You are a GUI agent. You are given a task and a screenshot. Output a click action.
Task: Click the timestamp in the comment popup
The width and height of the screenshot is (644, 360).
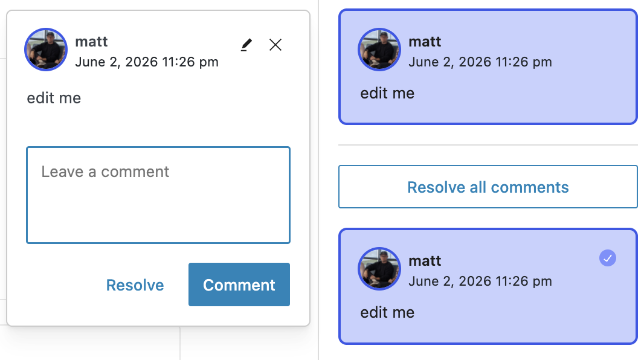147,62
